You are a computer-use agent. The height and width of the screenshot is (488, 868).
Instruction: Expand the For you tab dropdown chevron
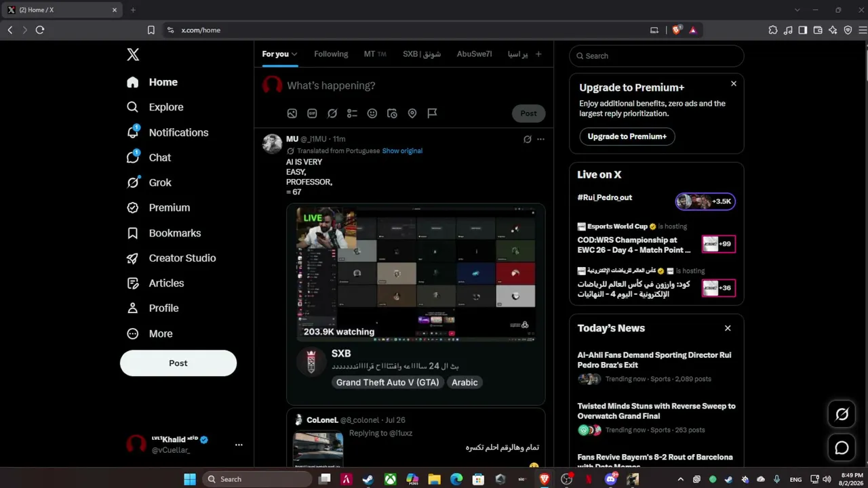tap(294, 54)
